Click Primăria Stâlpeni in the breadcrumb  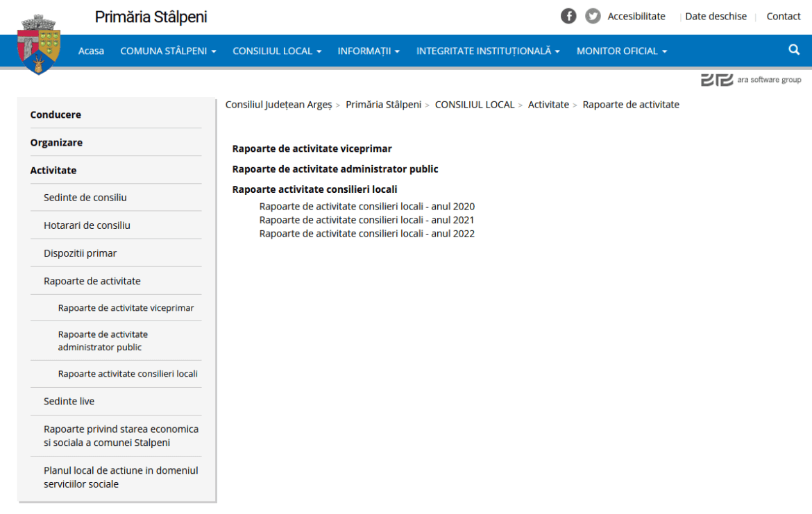tap(383, 105)
